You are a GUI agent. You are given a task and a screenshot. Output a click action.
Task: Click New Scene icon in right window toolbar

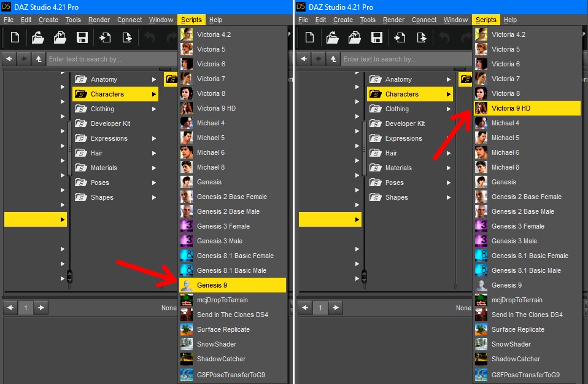point(310,37)
